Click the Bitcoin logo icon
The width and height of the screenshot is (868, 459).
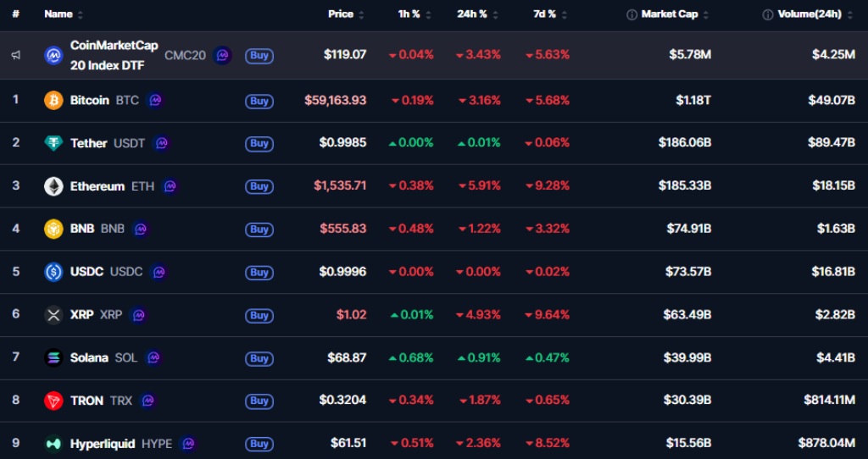53,100
